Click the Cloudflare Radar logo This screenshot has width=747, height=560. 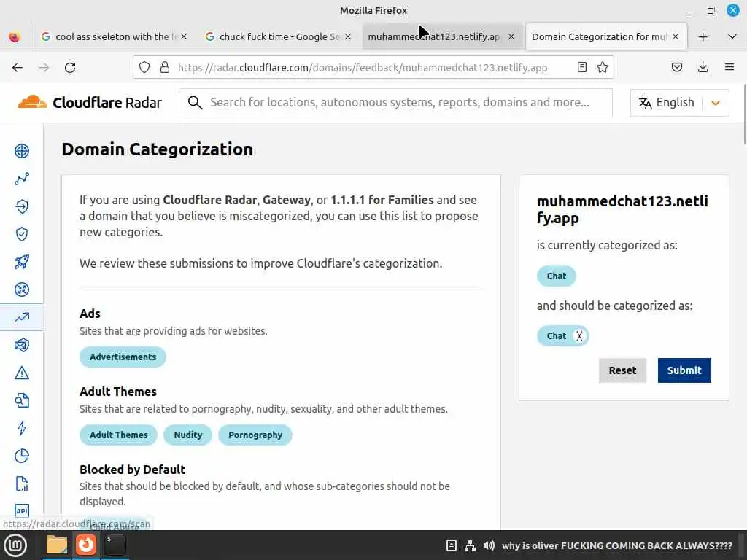(90, 102)
